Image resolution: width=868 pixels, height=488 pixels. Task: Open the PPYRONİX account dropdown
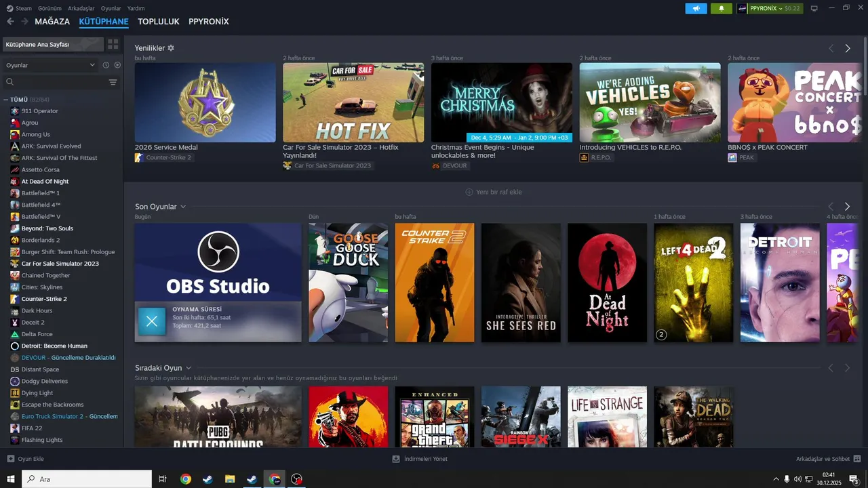click(x=770, y=8)
